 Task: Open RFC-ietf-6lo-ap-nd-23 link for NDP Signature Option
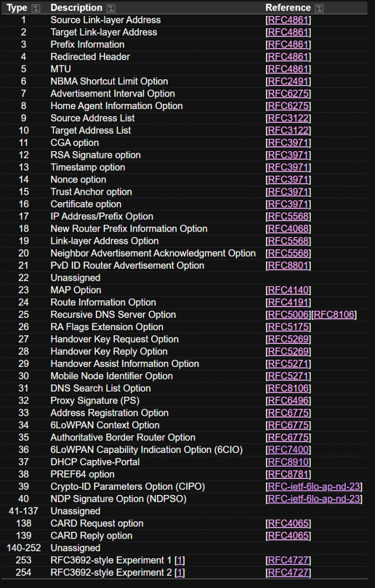pyautogui.click(x=314, y=499)
